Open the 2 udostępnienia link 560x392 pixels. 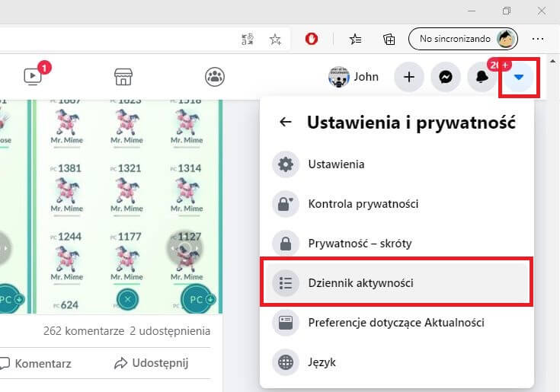click(170, 331)
